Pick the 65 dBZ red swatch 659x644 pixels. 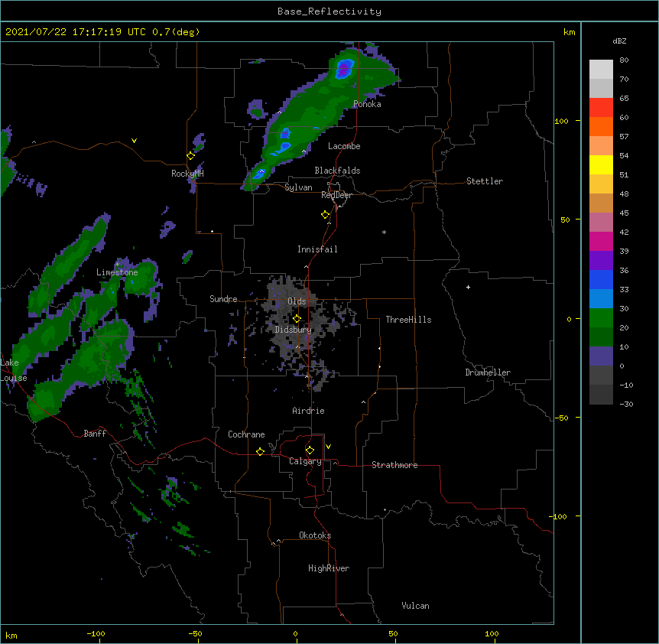tap(601, 108)
